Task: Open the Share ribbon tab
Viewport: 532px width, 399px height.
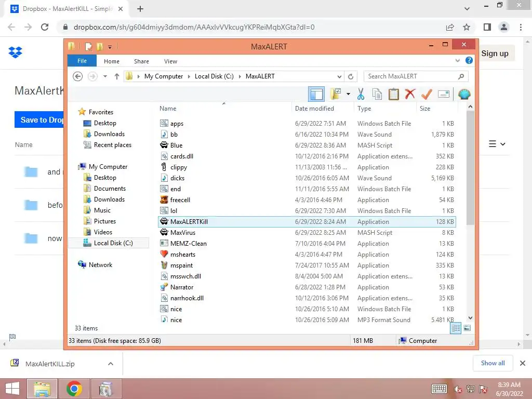Action: (x=141, y=61)
